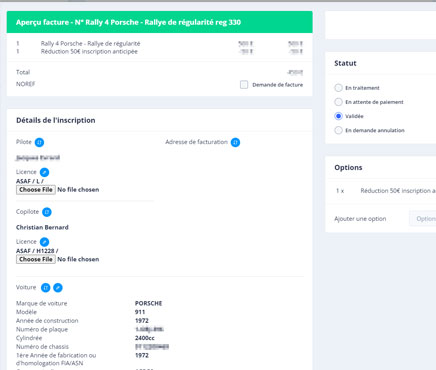Click the first blue swap icon beside Voiture

coord(46,288)
